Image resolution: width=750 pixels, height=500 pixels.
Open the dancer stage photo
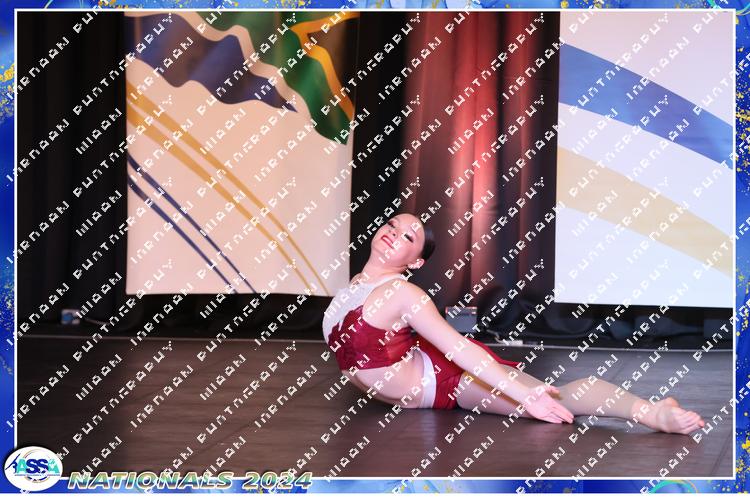click(x=375, y=244)
